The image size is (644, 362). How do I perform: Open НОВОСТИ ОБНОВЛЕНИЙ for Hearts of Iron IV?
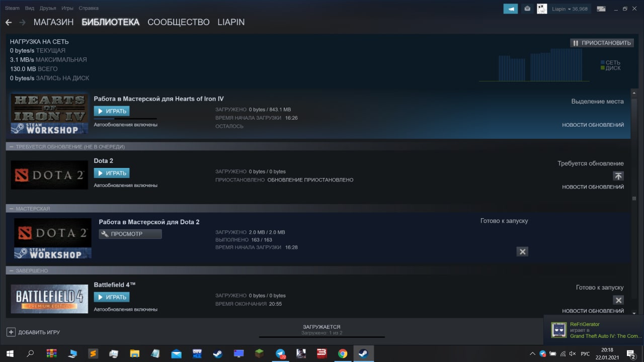[593, 125]
